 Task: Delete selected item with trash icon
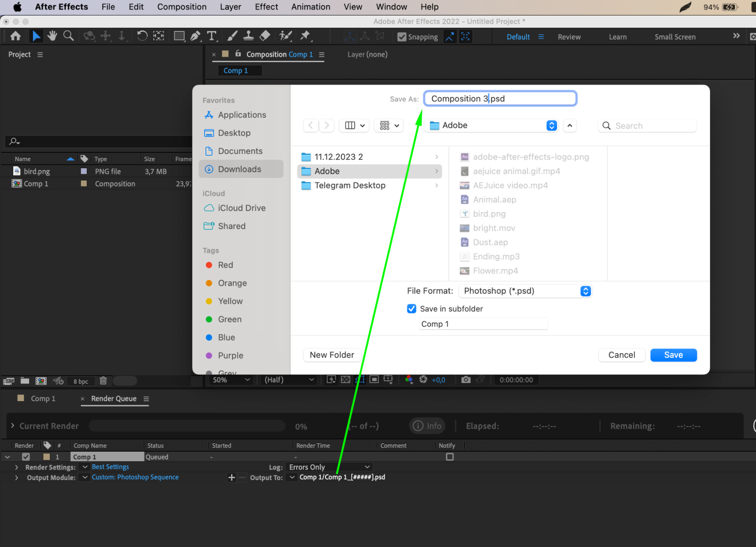pyautogui.click(x=103, y=381)
